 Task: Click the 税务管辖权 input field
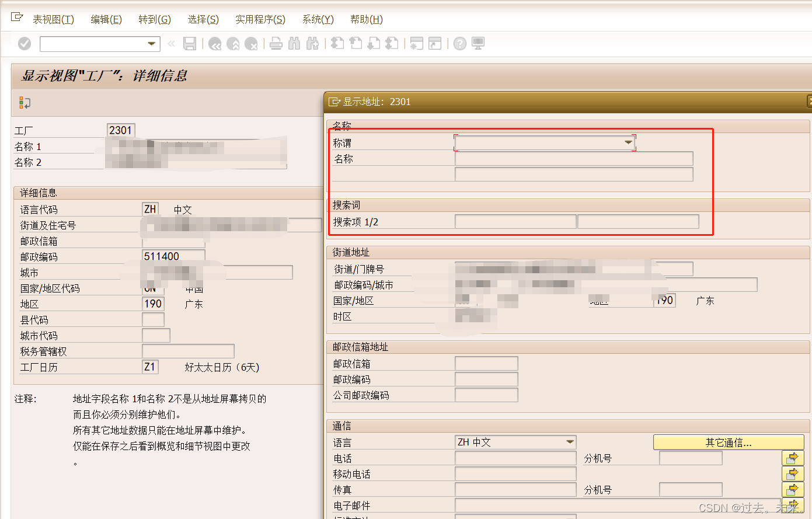pos(189,351)
